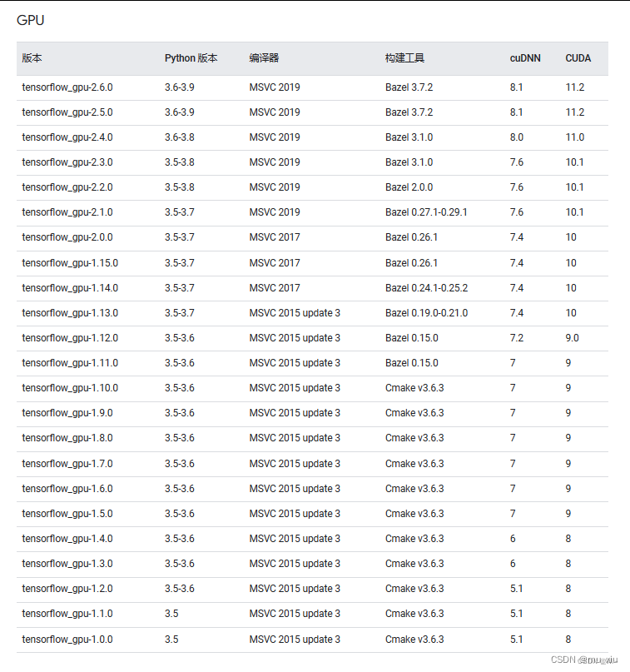This screenshot has width=630, height=672.
Task: Click the tensorflow_gpu-2.2.0 cell
Action: [67, 187]
